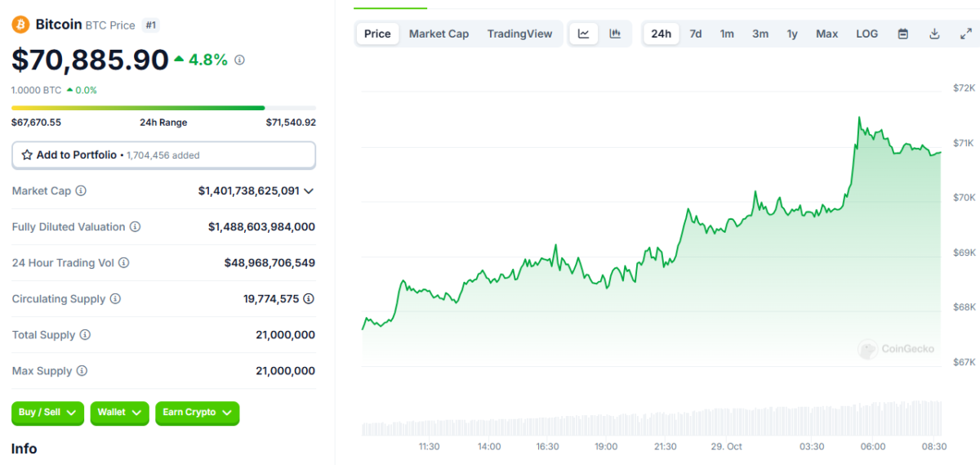
Task: Open the Earn Crypto dropdown
Action: [x=197, y=413]
